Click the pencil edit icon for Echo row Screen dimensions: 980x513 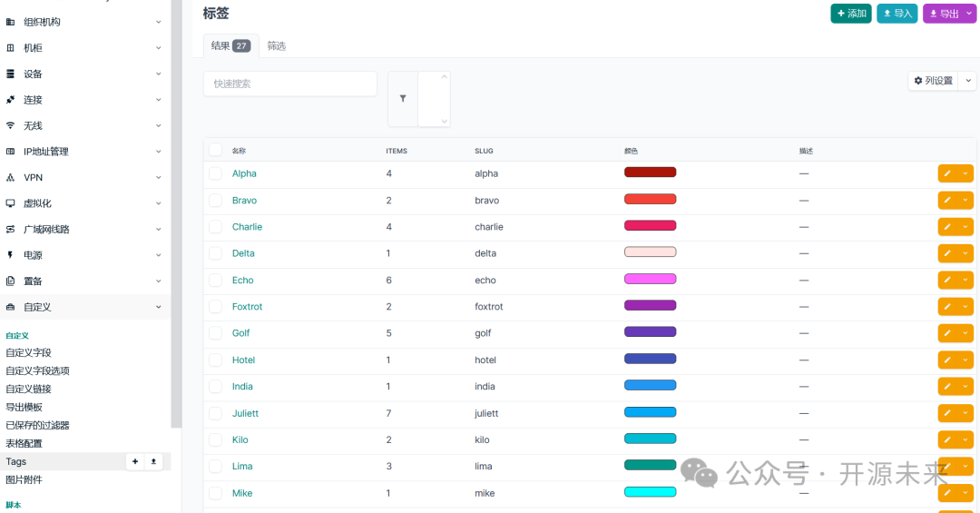[947, 281]
